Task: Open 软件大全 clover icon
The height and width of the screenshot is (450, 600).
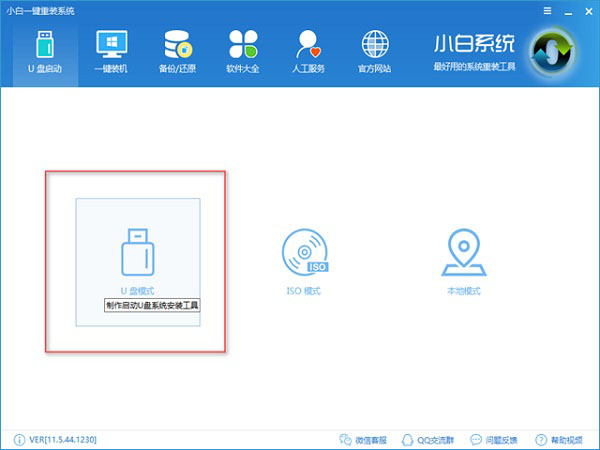Action: point(243,44)
